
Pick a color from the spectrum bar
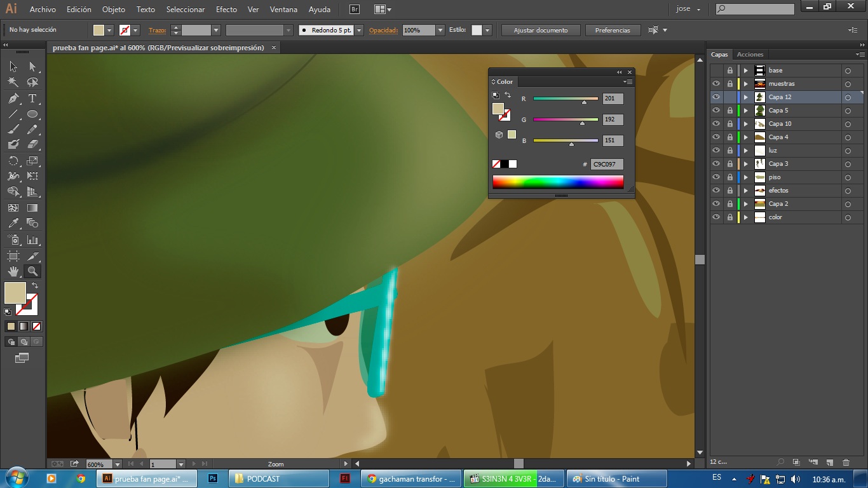[x=558, y=182]
